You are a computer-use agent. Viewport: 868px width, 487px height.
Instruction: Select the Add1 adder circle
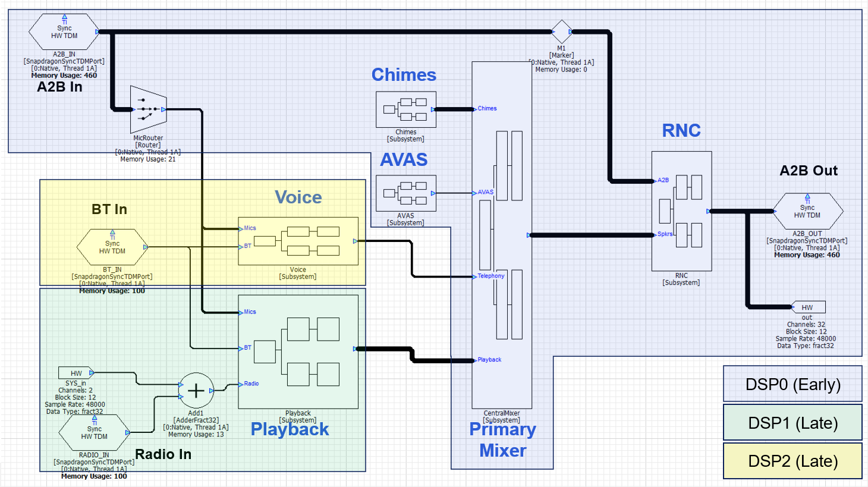pyautogui.click(x=196, y=391)
